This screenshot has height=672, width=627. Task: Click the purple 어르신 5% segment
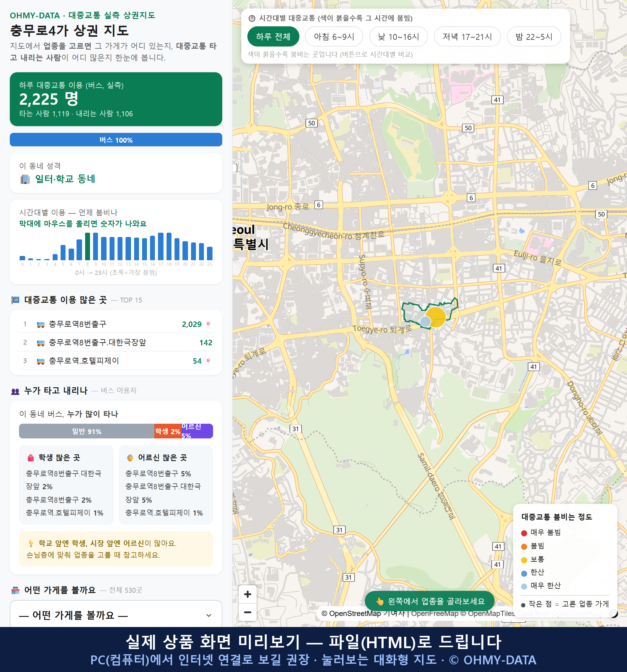pyautogui.click(x=197, y=431)
